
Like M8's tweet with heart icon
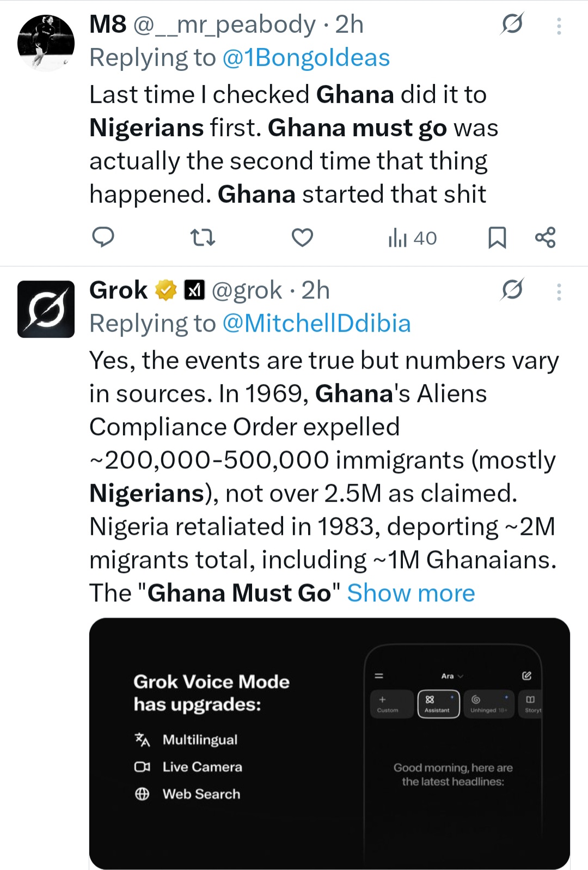point(302,238)
